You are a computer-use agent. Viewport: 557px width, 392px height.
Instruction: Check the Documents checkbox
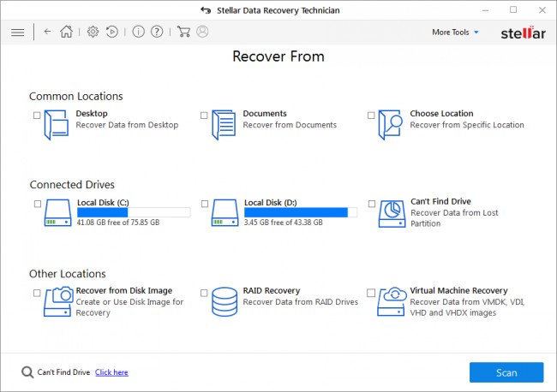(204, 116)
